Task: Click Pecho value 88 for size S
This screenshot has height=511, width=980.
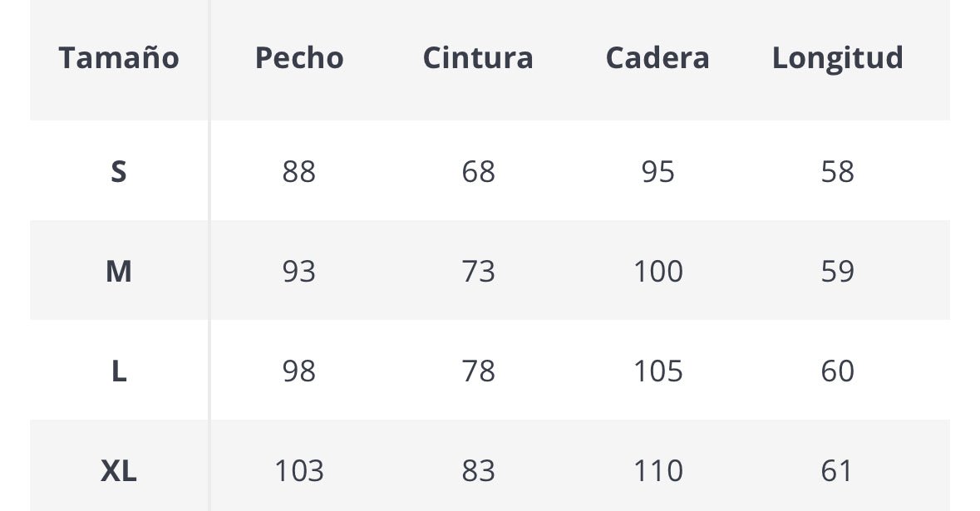Action: click(x=299, y=172)
